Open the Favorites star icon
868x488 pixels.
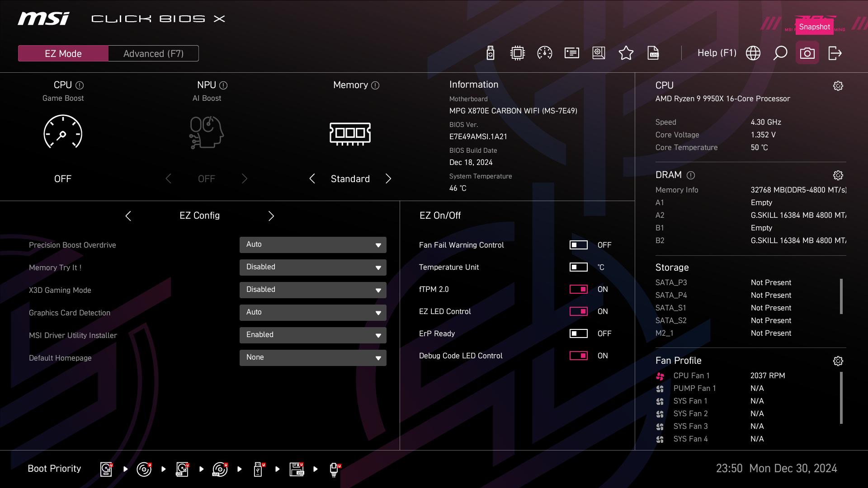pyautogui.click(x=626, y=53)
